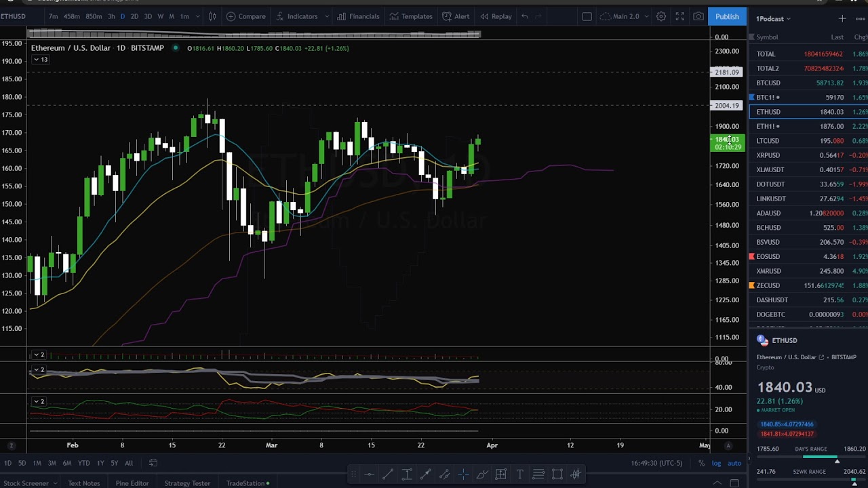This screenshot has height=488, width=868.
Task: Open indicator Templates
Action: click(410, 16)
